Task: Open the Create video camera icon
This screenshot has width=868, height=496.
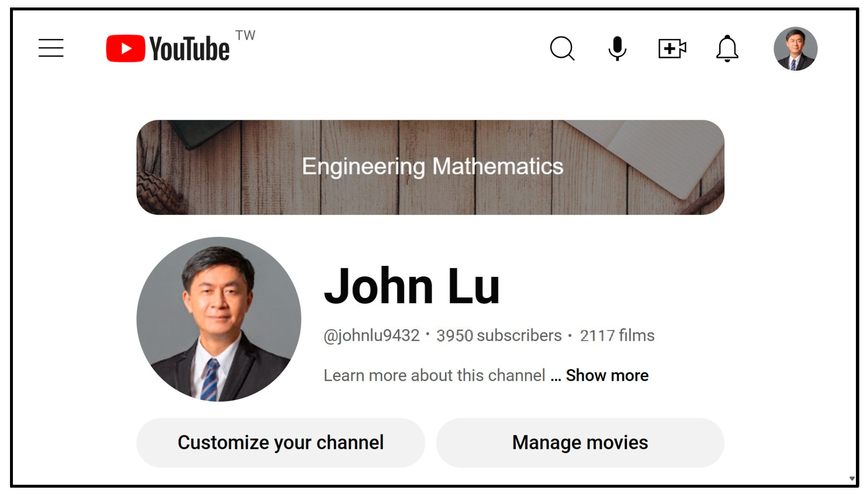Action: coord(672,49)
